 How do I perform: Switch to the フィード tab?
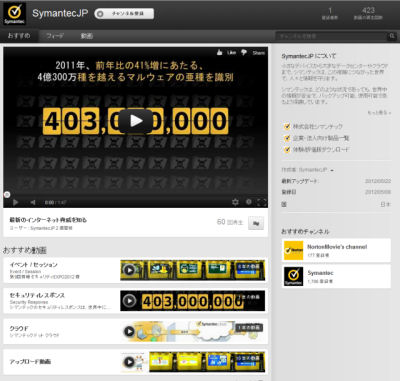55,36
